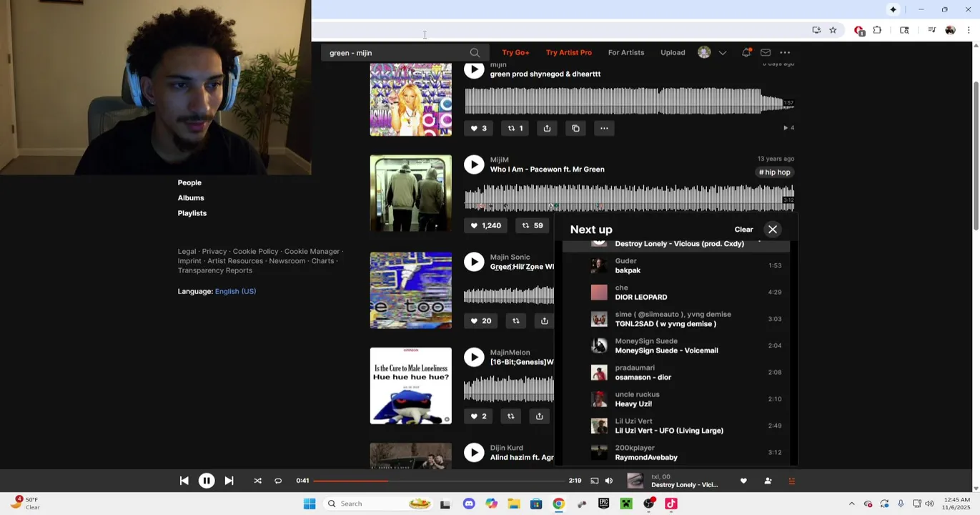Open Discord from the taskbar

tap(469, 504)
